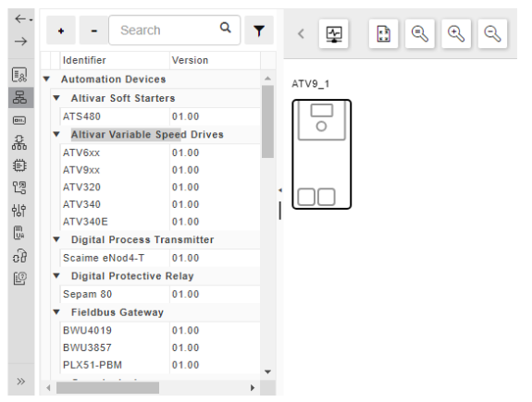Click the magnifier icon in Search box

click(x=225, y=28)
